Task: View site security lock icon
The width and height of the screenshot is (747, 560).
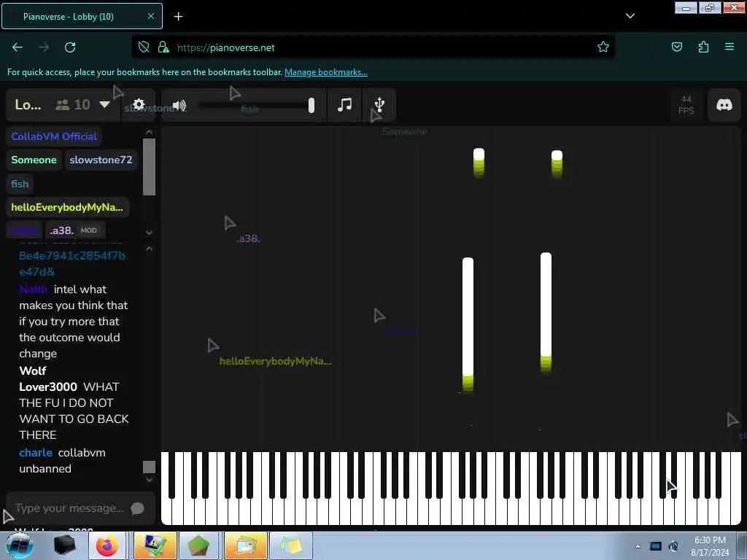Action: pyautogui.click(x=163, y=47)
